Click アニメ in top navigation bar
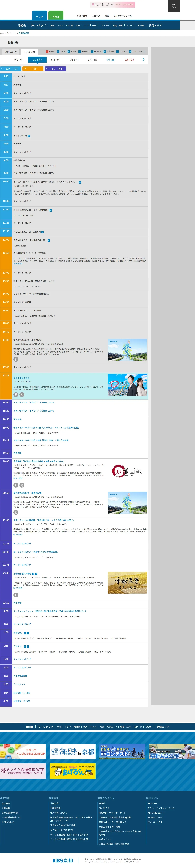The width and height of the screenshot is (195, 868). [86, 26]
